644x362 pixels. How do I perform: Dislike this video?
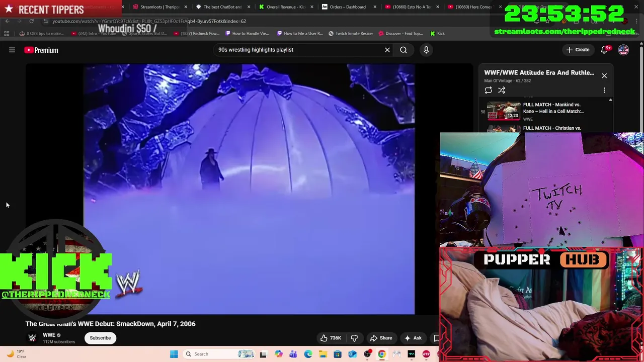point(354,338)
